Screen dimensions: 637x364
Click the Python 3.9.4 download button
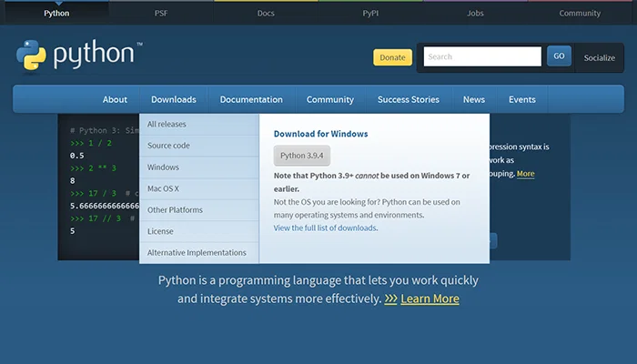302,156
